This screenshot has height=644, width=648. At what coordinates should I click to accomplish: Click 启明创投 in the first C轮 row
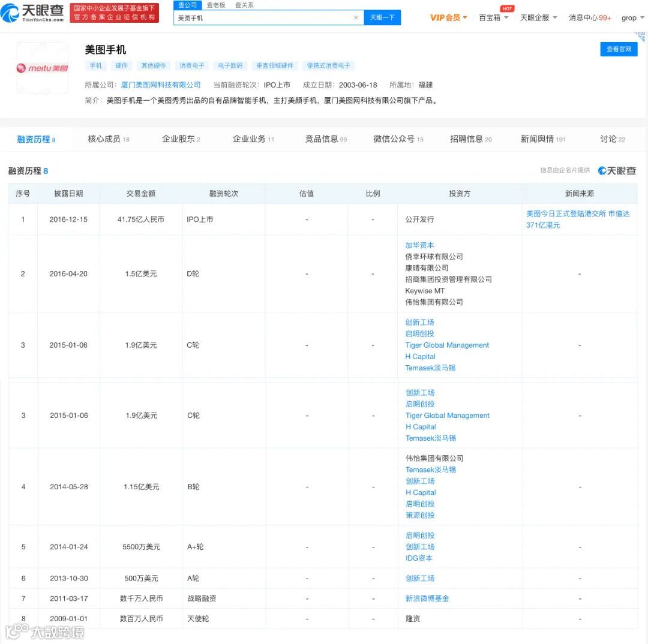[419, 334]
